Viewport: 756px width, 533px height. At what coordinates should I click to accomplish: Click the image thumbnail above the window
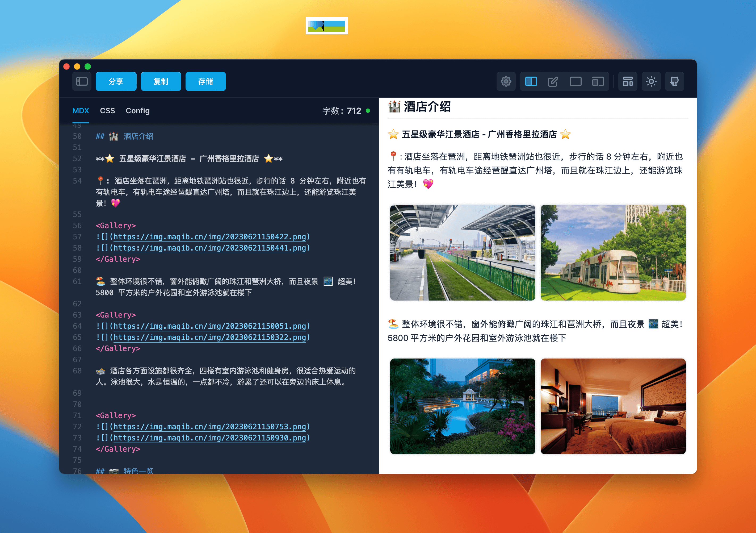pyautogui.click(x=327, y=26)
